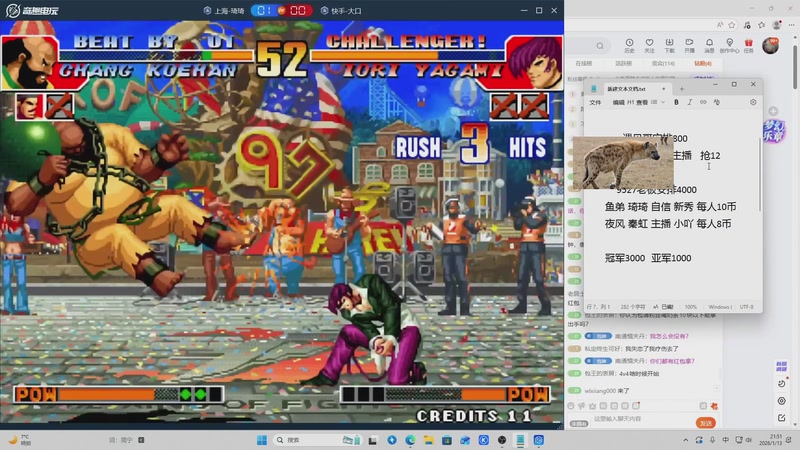This screenshot has height=450, width=800.
Task: Show hidden system tray icons chevron
Action: 686,440
